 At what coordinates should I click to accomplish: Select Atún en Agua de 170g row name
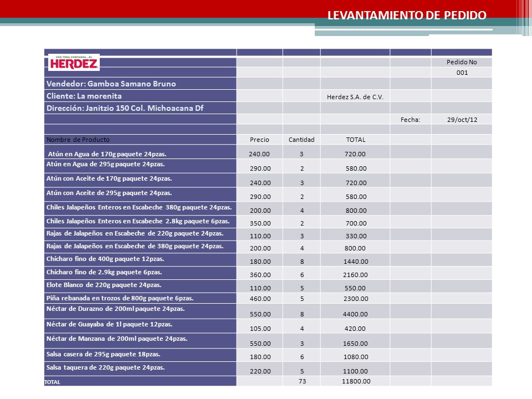pos(107,154)
